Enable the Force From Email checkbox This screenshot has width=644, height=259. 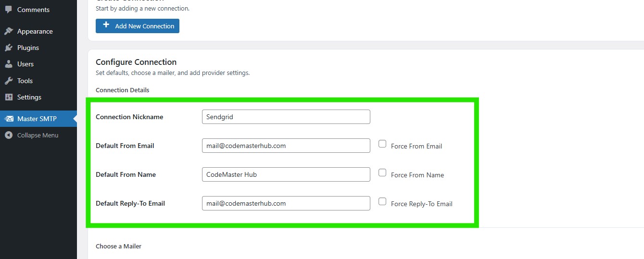[382, 144]
